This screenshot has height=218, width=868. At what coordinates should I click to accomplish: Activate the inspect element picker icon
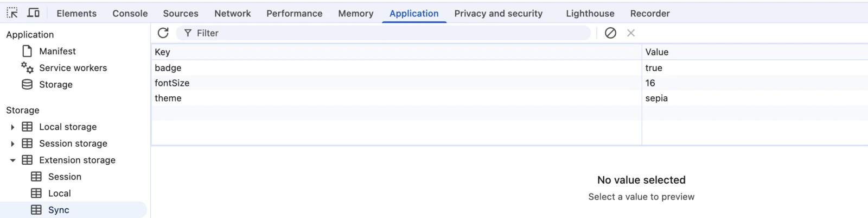click(x=12, y=13)
